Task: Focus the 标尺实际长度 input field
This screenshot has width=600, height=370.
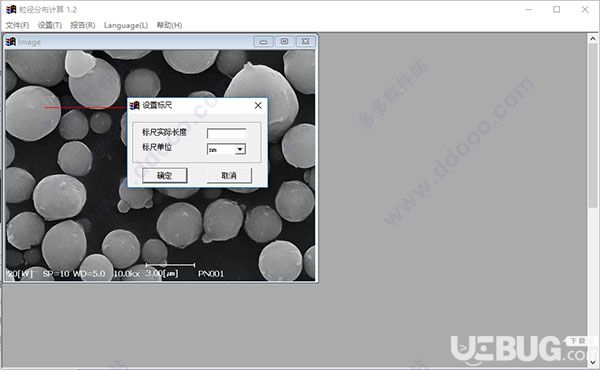Action: (x=227, y=133)
